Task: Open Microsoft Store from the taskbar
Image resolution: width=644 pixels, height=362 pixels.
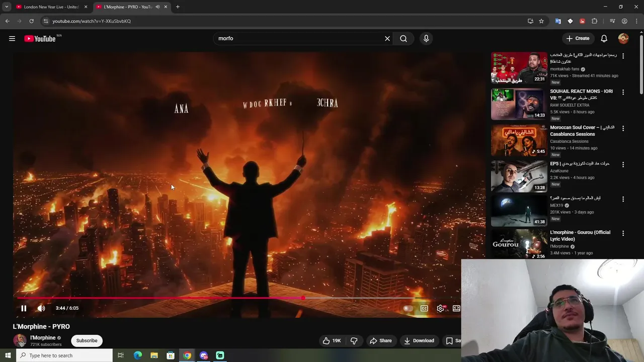Action: (171, 355)
